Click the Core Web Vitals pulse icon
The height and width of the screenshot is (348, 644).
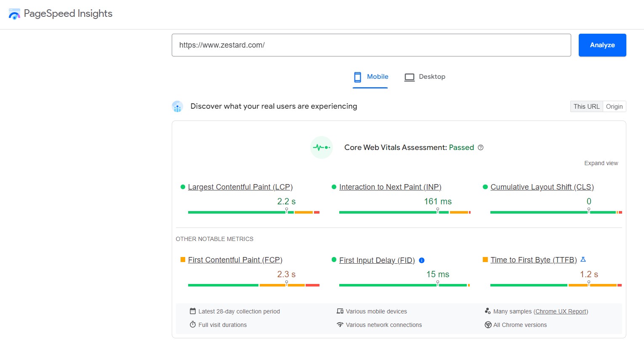(x=322, y=147)
